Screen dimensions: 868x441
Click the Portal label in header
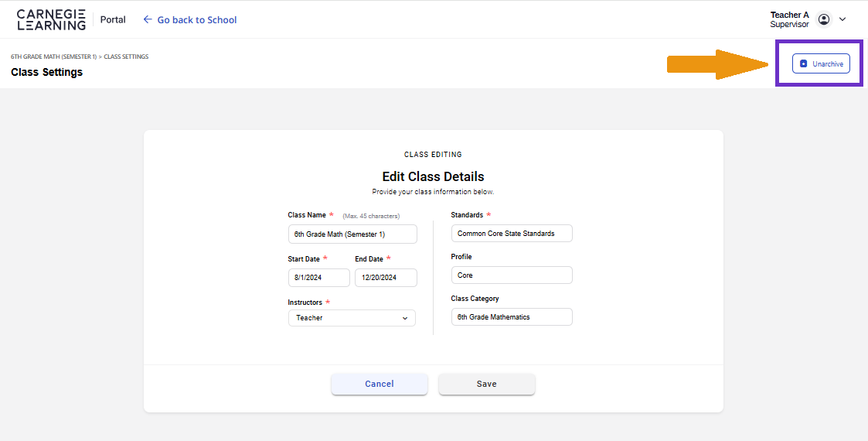(113, 19)
